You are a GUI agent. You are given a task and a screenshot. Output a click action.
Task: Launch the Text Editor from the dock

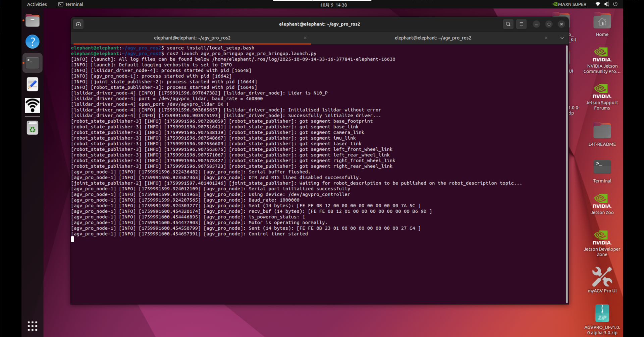33,84
